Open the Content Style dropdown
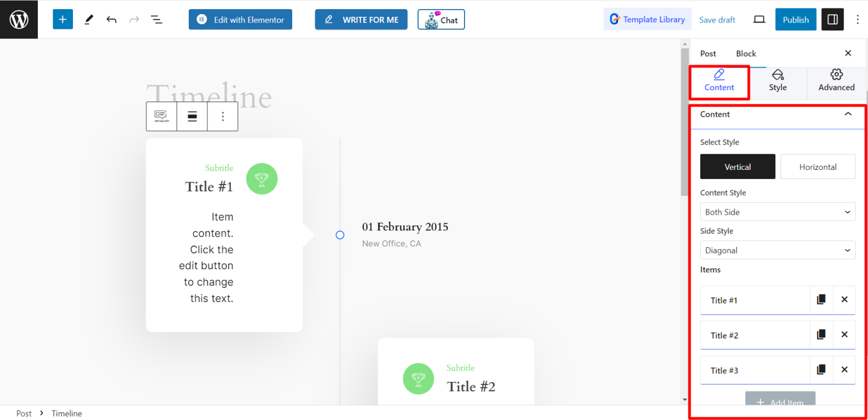This screenshot has height=420, width=868. click(x=778, y=211)
